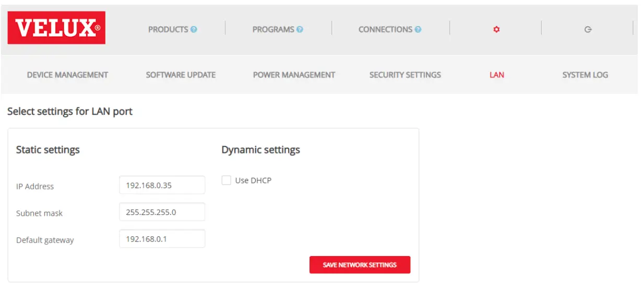Switch to the SOFTWARE UPDATE tab
Image resolution: width=644 pixels, height=291 pixels.
click(x=181, y=75)
